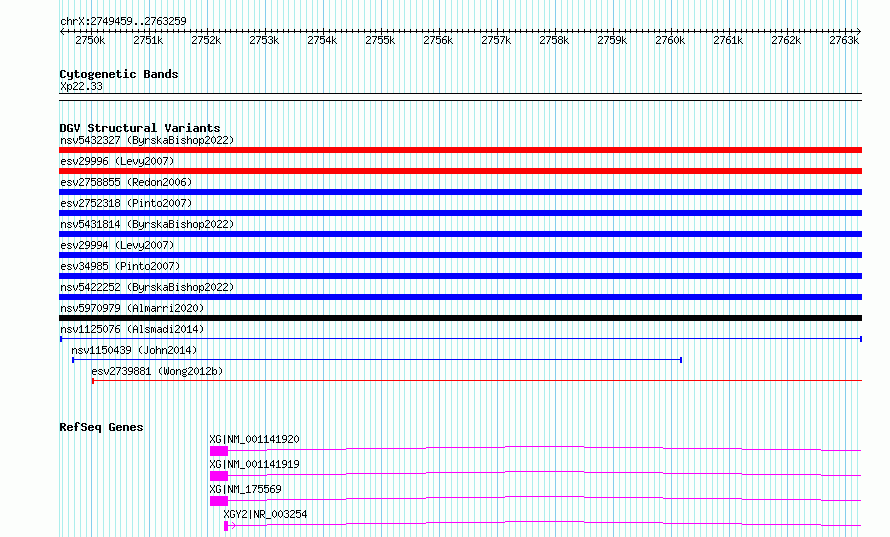Select the esv2739881 (Wong2012b) thin red line
Screen dimensions: 890x537
tap(477, 381)
